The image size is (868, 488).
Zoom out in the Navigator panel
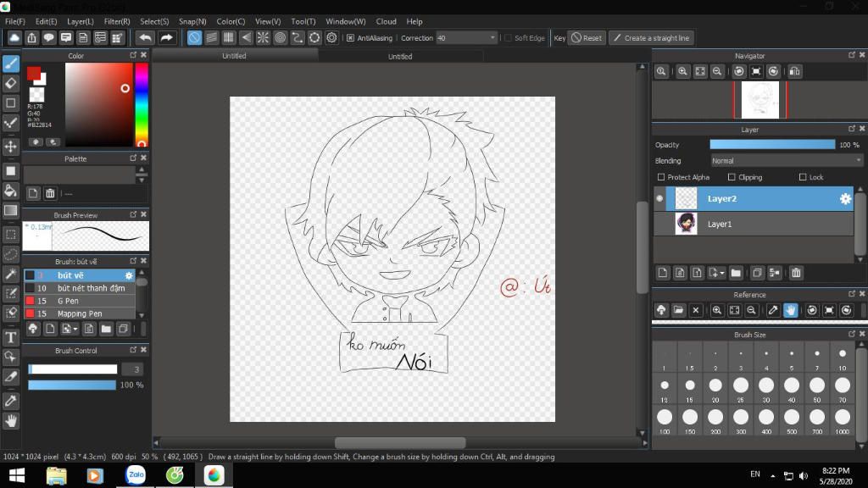(717, 71)
